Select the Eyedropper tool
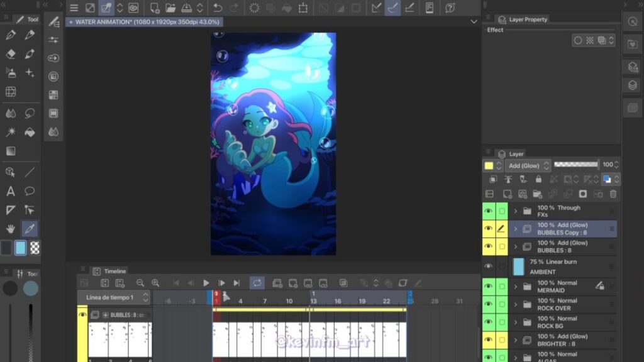The height and width of the screenshot is (362, 644). coord(30,229)
